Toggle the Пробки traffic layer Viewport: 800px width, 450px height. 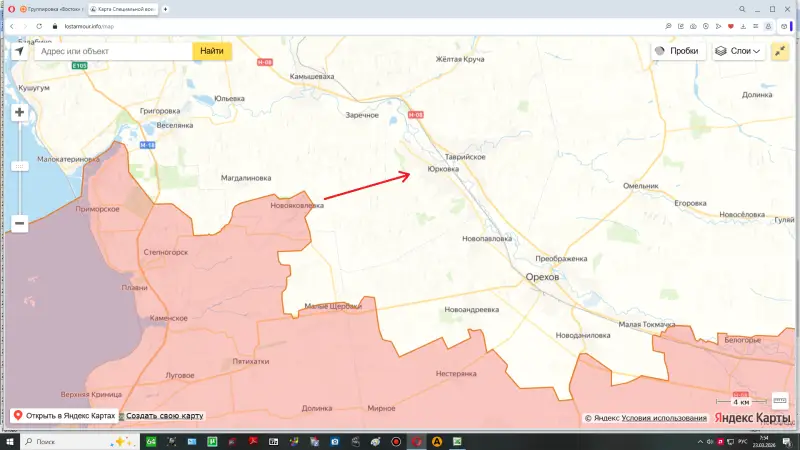(x=676, y=51)
